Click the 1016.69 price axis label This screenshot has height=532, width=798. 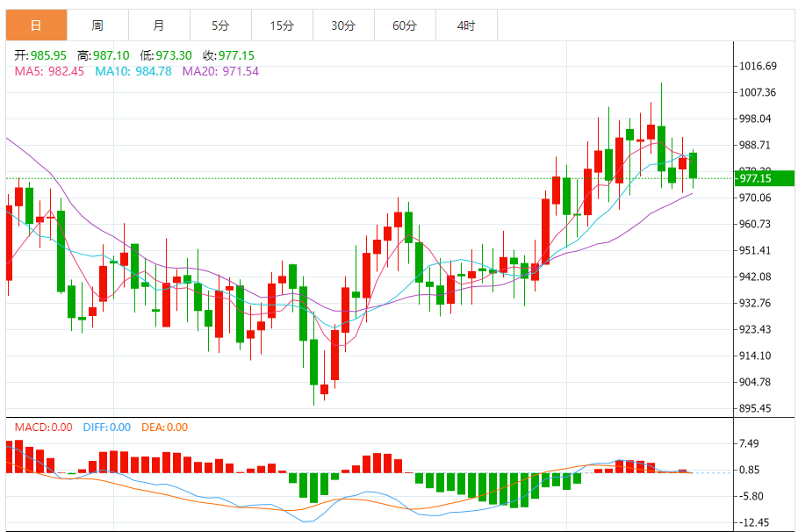[758, 66]
